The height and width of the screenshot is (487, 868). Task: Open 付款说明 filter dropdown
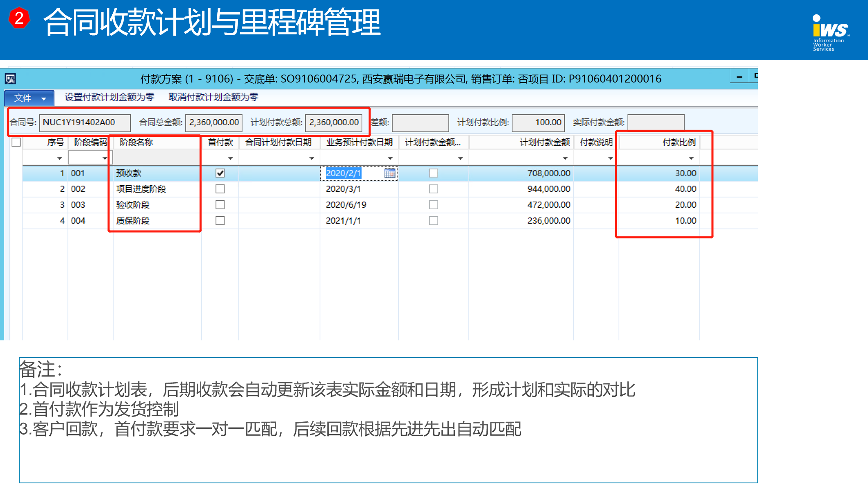610,158
